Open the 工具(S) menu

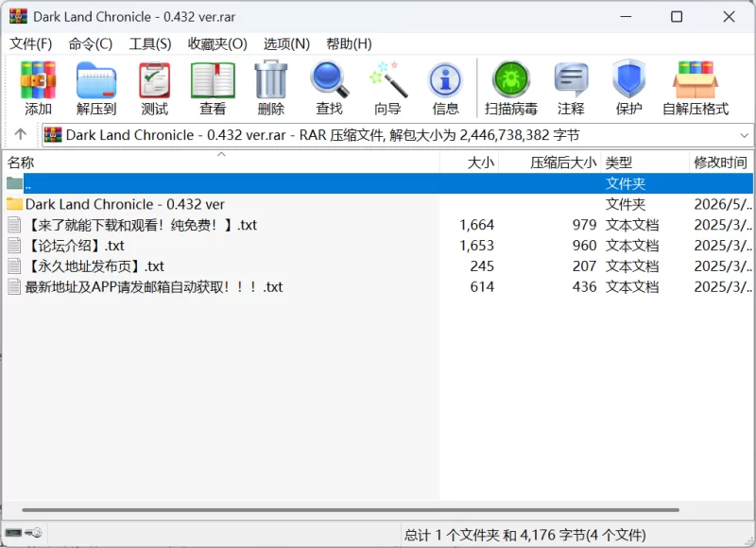[x=150, y=43]
